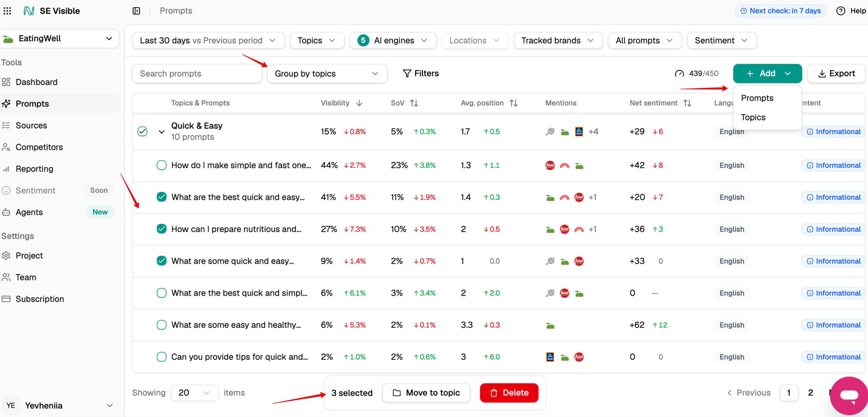Click the ALDI mention icon in Quick & Easy row
The width and height of the screenshot is (868, 417).
click(579, 131)
